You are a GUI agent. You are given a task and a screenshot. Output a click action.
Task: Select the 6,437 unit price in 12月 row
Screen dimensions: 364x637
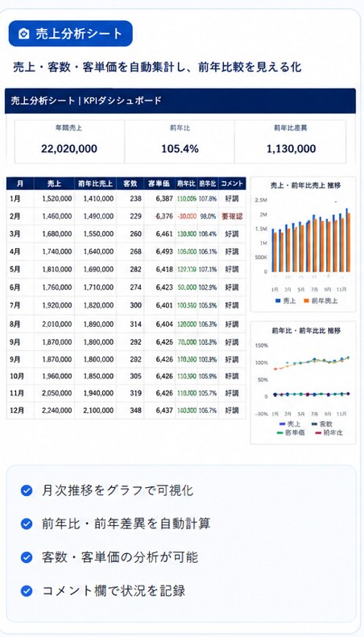coord(164,411)
